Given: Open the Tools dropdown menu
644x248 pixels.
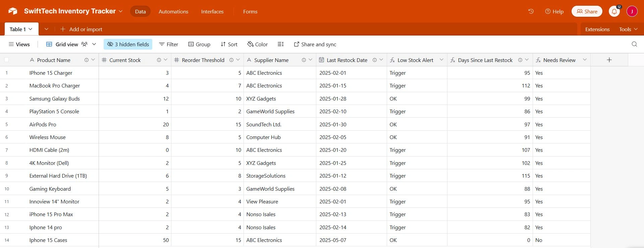Looking at the screenshot, I should point(628,29).
